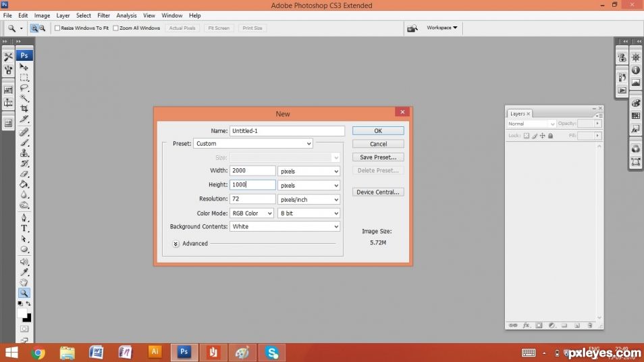
Task: Open the File menu
Action: pyautogui.click(x=7, y=16)
